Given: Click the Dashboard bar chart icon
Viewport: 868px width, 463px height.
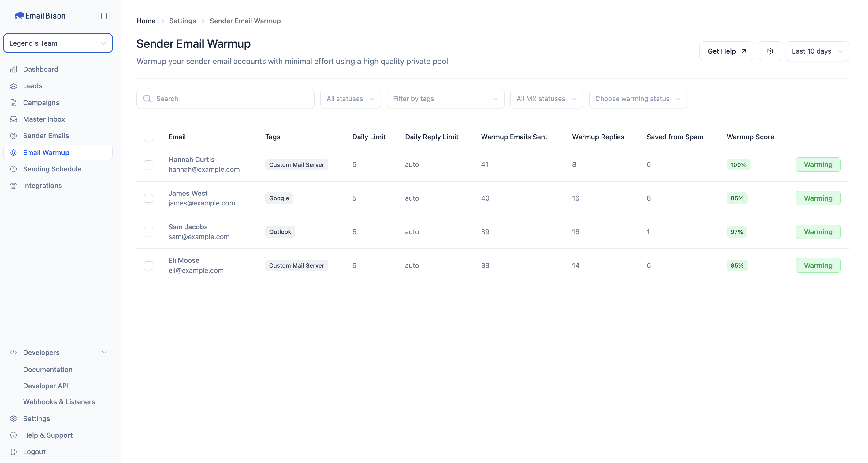Looking at the screenshot, I should pyautogui.click(x=13, y=70).
